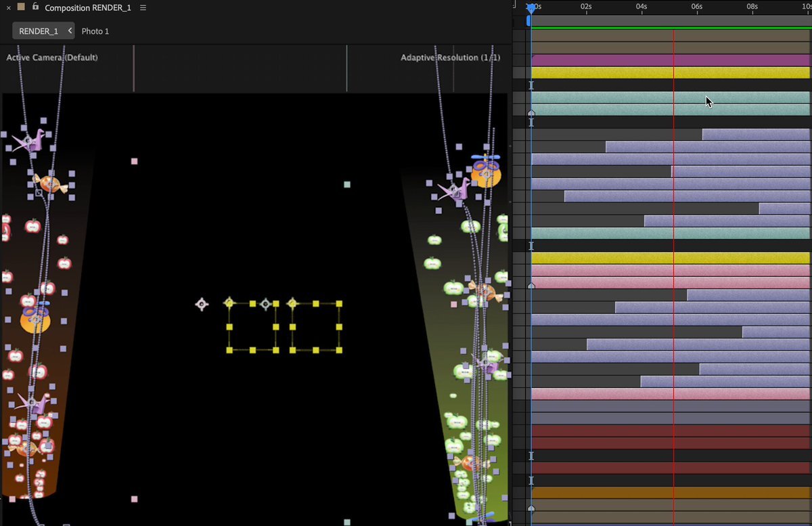Screen dimensions: 812x526
Task: Open the Composition panel hamburger menu
Action: pyautogui.click(x=143, y=7)
